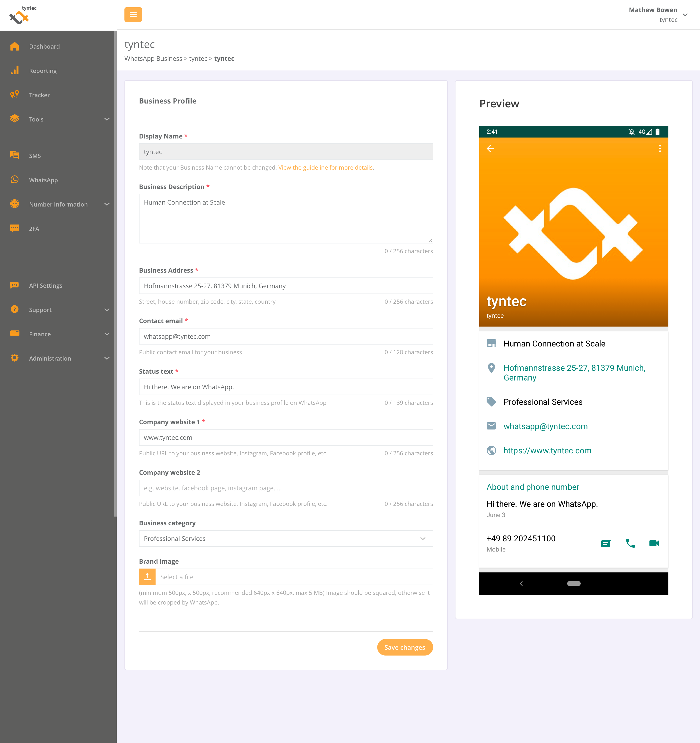This screenshot has width=700, height=743.
Task: Click the video call icon in preview
Action: pyautogui.click(x=654, y=543)
